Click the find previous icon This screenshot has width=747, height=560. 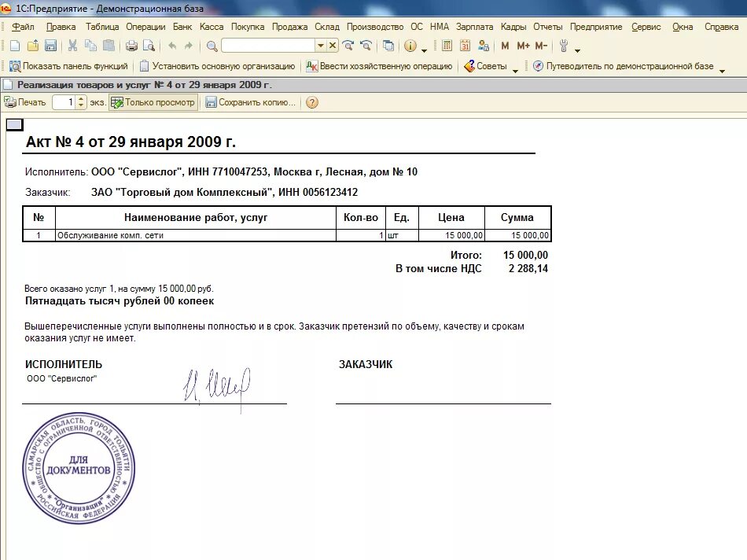[366, 46]
